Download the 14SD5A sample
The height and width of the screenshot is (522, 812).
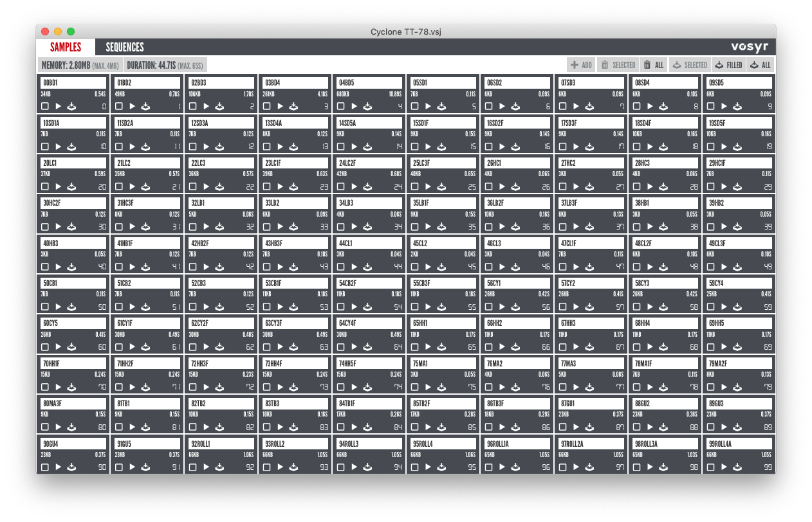point(367,147)
